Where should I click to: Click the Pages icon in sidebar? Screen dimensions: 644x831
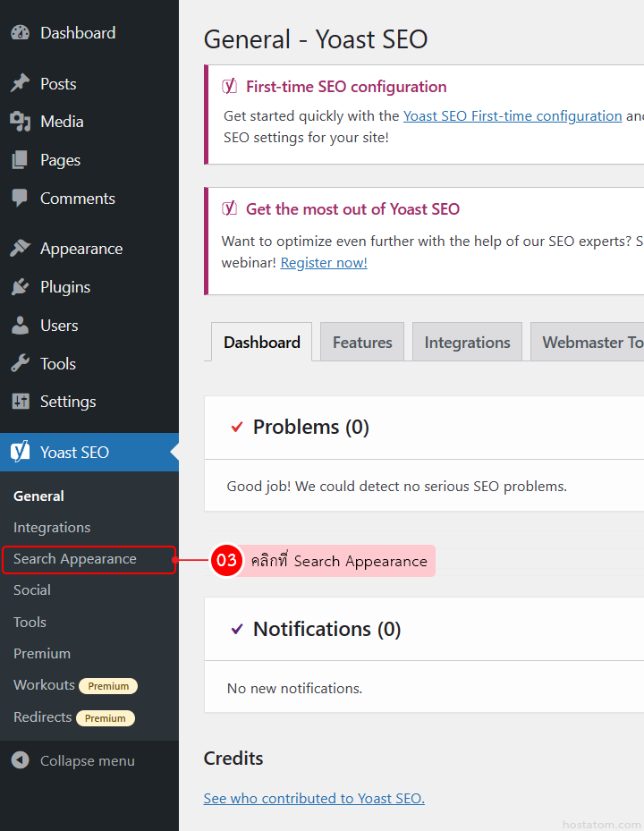pos(20,160)
